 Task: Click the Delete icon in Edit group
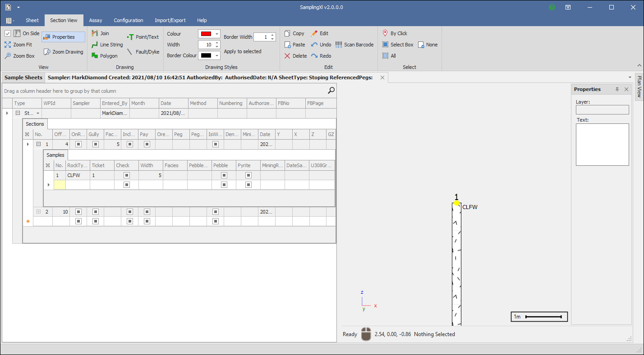pos(295,56)
